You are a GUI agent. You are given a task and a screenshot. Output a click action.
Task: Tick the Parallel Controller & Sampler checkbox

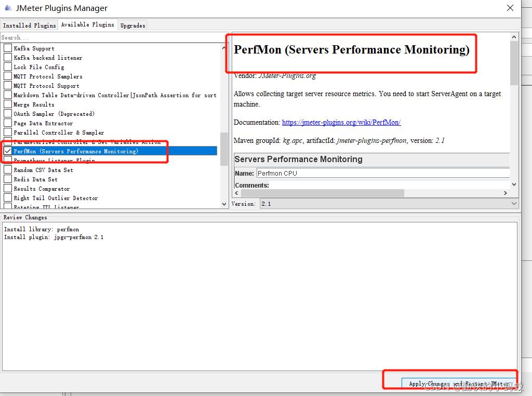pyautogui.click(x=8, y=133)
